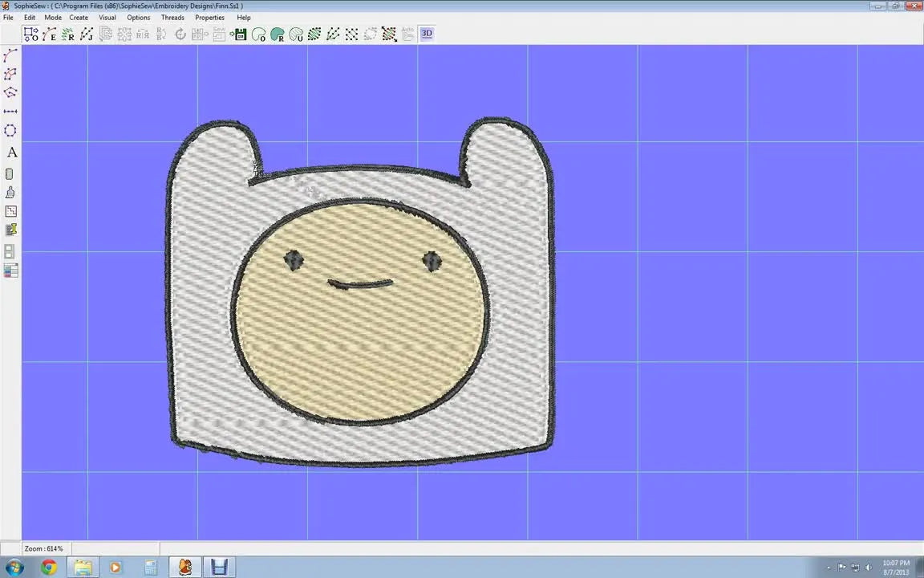The height and width of the screenshot is (578, 924).
Task: Launch Chrome from the taskbar
Action: 49,568
